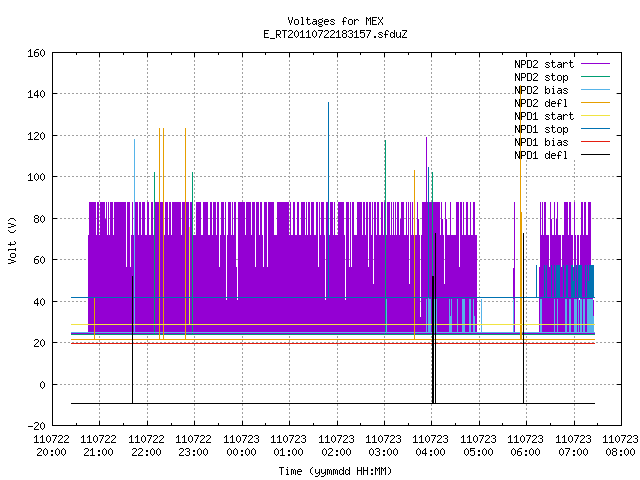Image resolution: width=640 pixels, height=480 pixels.
Task: Click the 110723 00:00 x-axis tick label
Action: click(241, 446)
